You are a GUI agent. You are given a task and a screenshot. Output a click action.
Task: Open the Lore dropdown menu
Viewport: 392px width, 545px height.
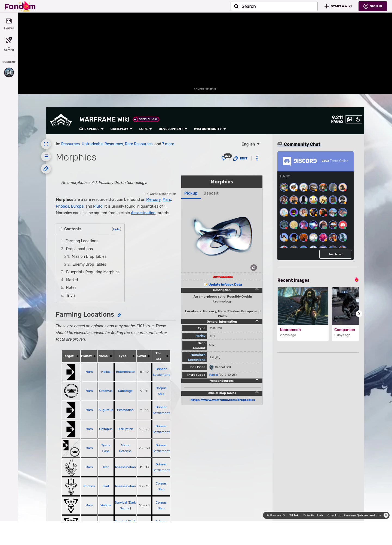pos(145,129)
